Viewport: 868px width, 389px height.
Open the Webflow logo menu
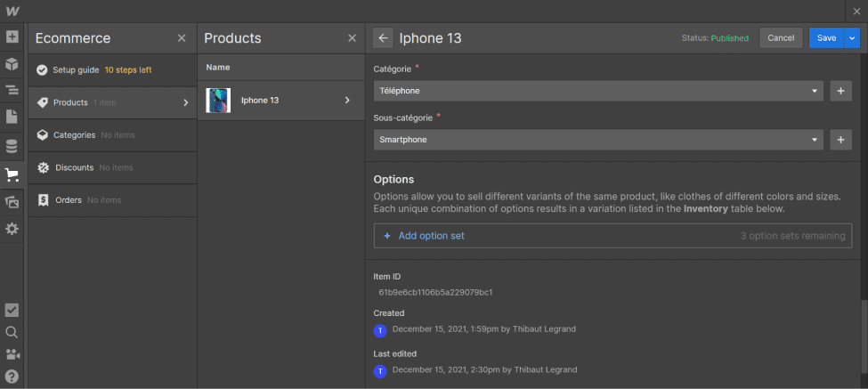pos(12,11)
